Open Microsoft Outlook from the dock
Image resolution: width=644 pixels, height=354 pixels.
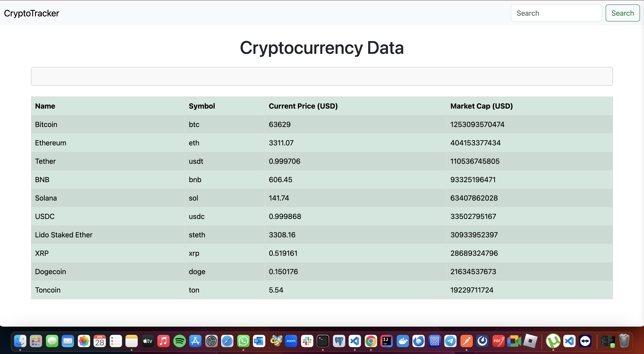tap(259, 341)
